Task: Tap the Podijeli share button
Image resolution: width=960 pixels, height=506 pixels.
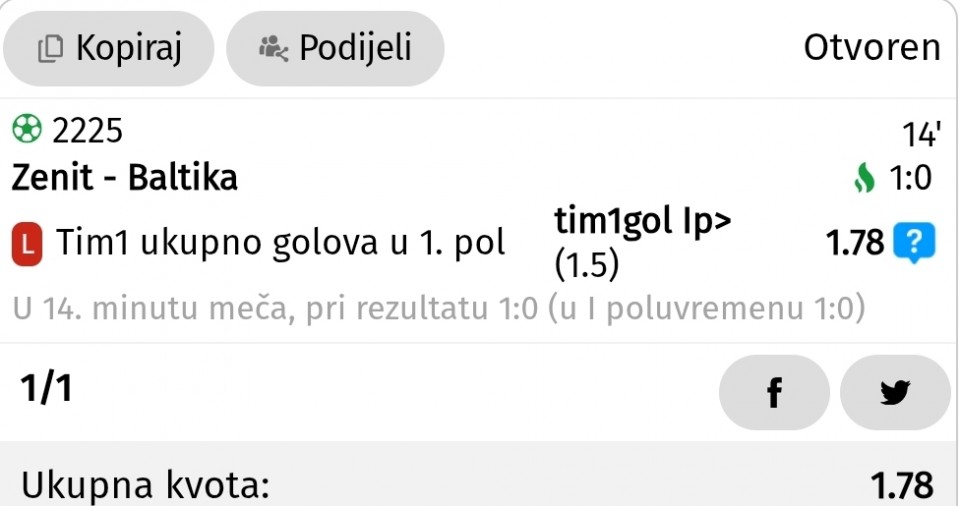Action: pyautogui.click(x=335, y=48)
